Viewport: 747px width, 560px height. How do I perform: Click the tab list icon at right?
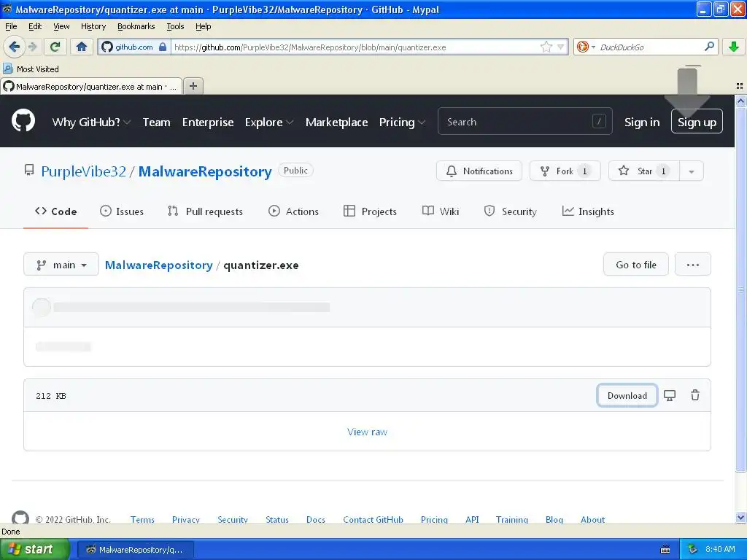[740, 86]
